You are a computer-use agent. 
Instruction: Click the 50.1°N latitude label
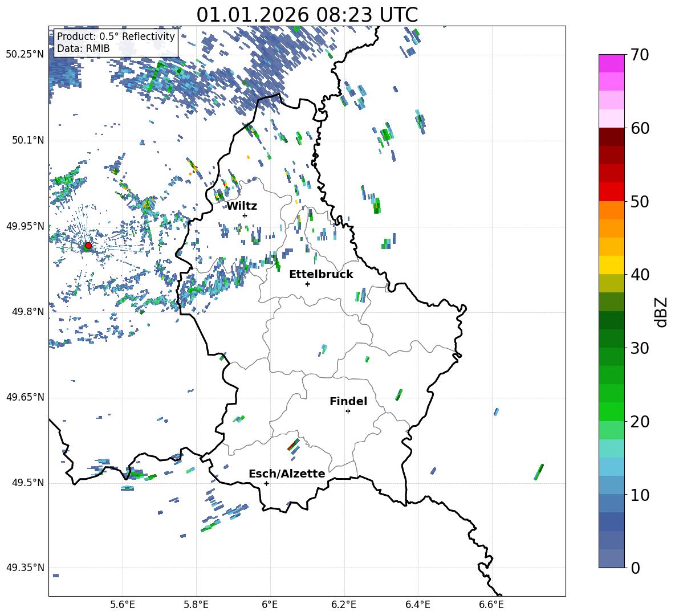point(28,141)
